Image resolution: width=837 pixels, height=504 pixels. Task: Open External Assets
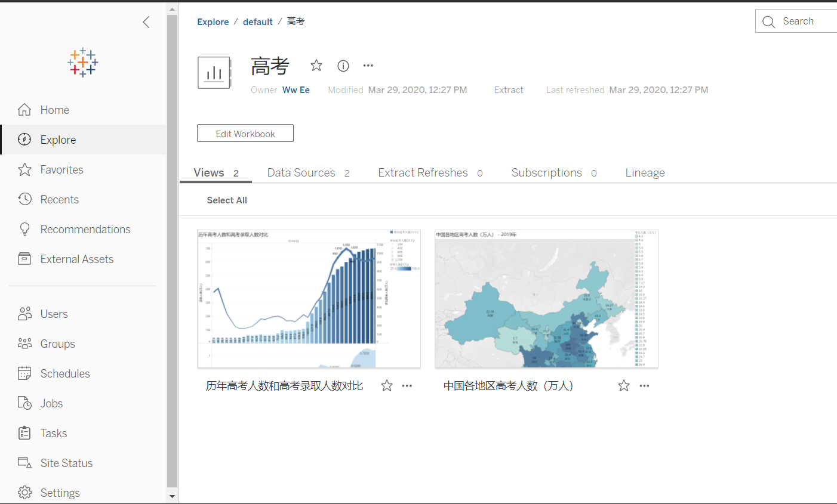tap(76, 259)
